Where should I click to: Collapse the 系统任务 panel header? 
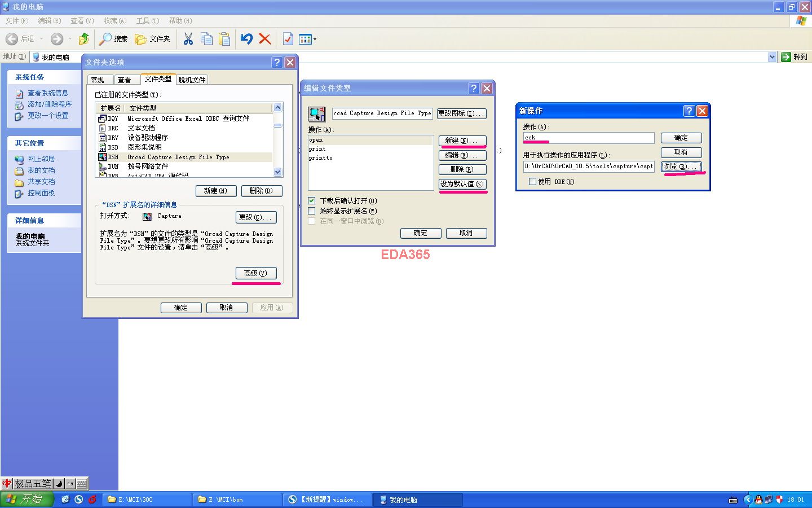pyautogui.click(x=44, y=77)
